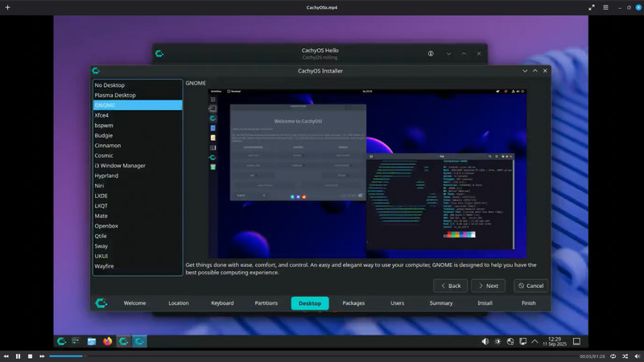The image size is (644, 362).
Task: Launch Firefox from the taskbar
Action: pos(108,341)
